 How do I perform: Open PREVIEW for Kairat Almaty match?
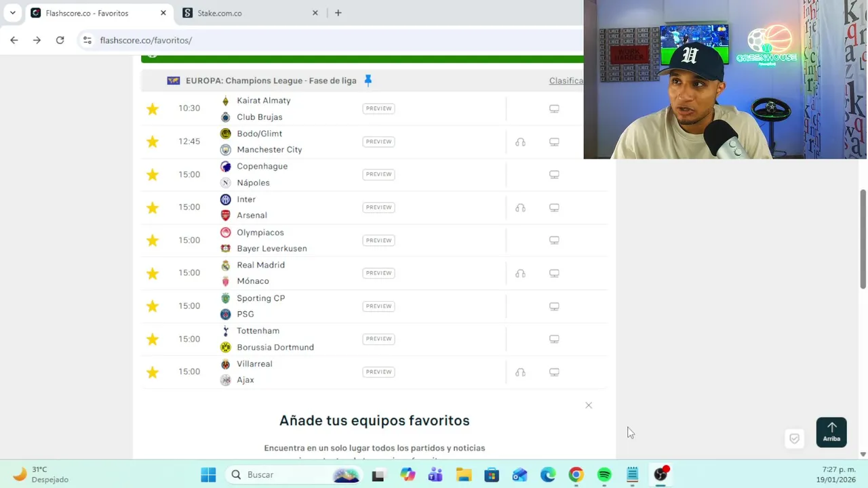click(378, 108)
